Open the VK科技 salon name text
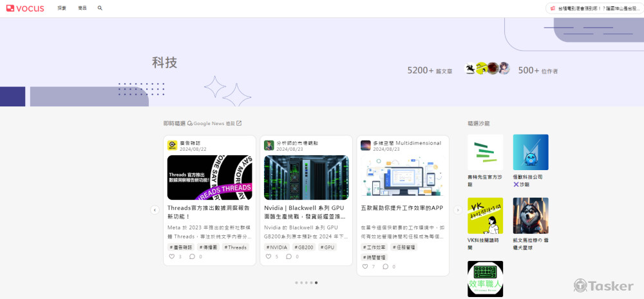Viewport: 644px width, 299px height. [x=483, y=244]
